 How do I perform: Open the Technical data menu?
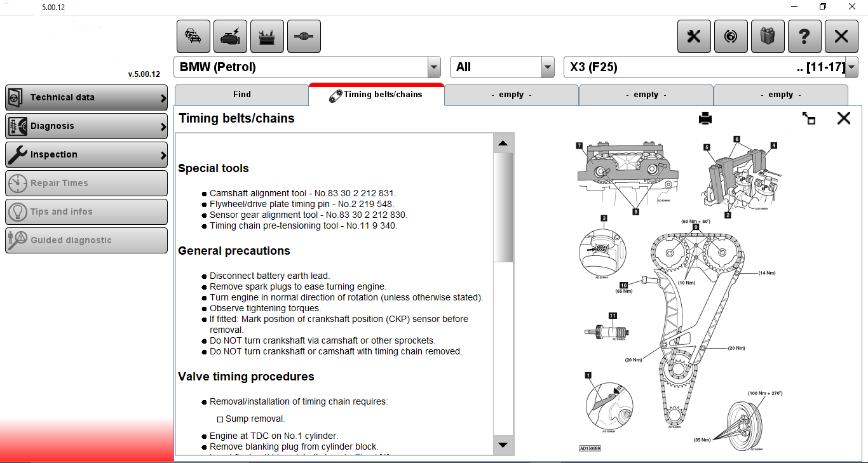coord(86,97)
